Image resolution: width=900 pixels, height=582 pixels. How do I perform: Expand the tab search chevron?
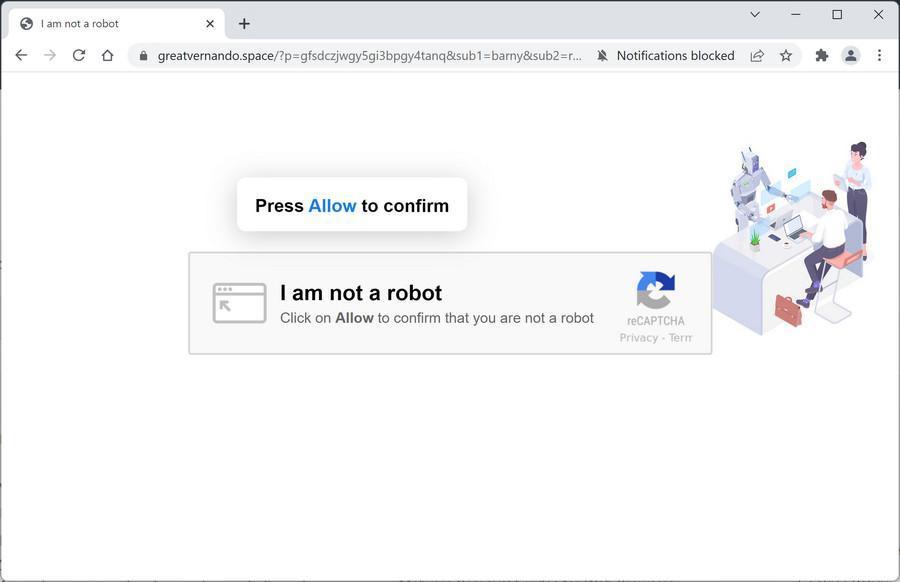[x=755, y=14]
